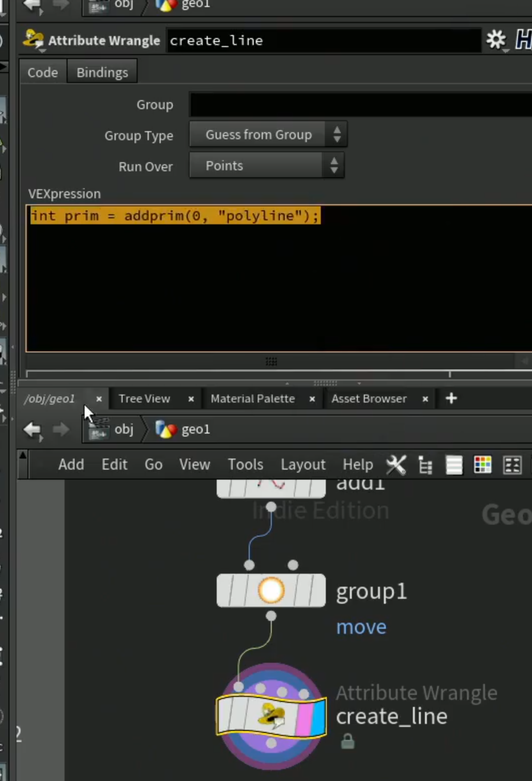This screenshot has height=781, width=532.
Task: Open the Group Type dropdown
Action: [x=268, y=135]
